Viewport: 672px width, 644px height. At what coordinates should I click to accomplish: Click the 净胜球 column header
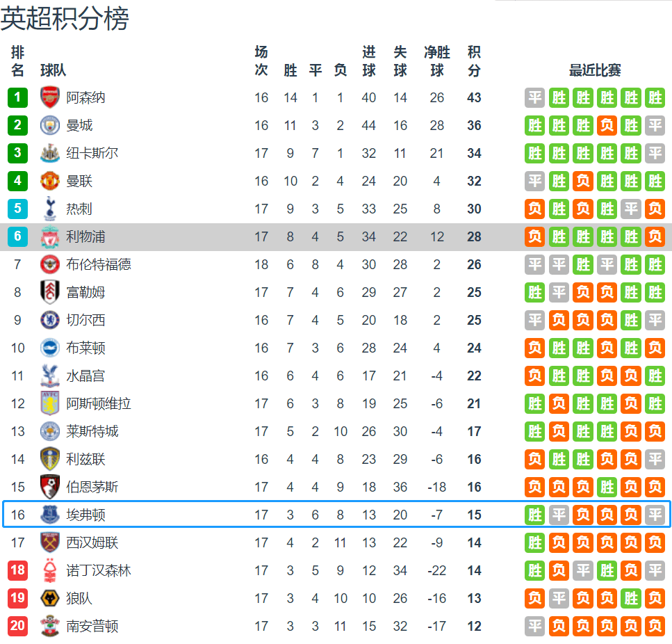click(x=437, y=61)
